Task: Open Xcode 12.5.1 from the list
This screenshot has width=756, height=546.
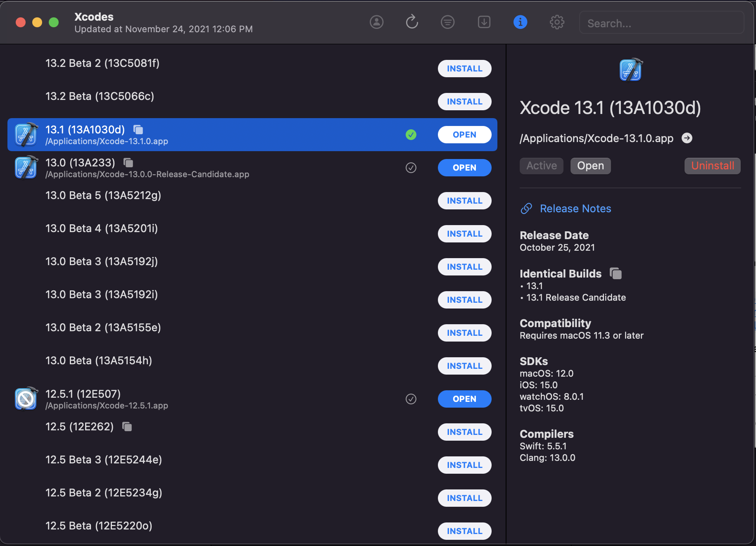Action: (x=464, y=399)
